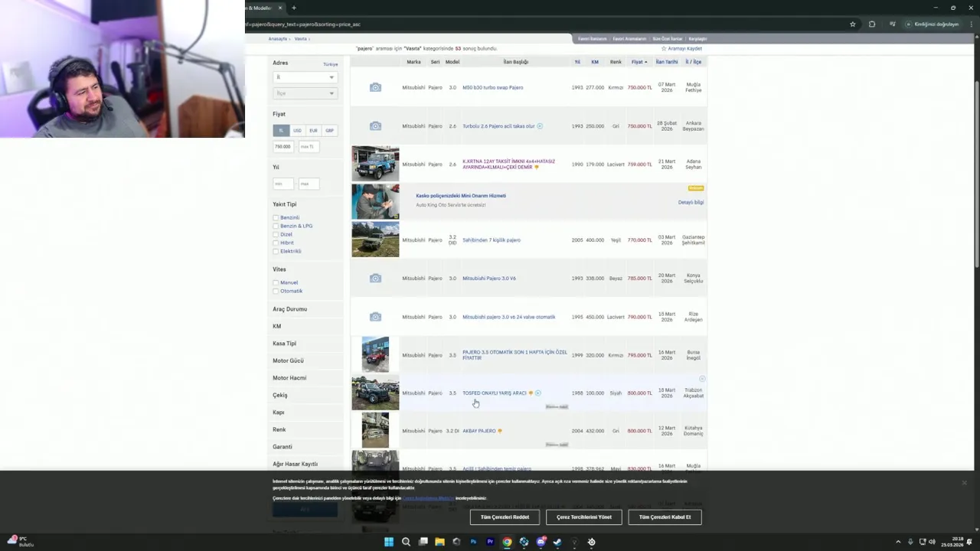Switch to Chrome in taskbar

507,542
